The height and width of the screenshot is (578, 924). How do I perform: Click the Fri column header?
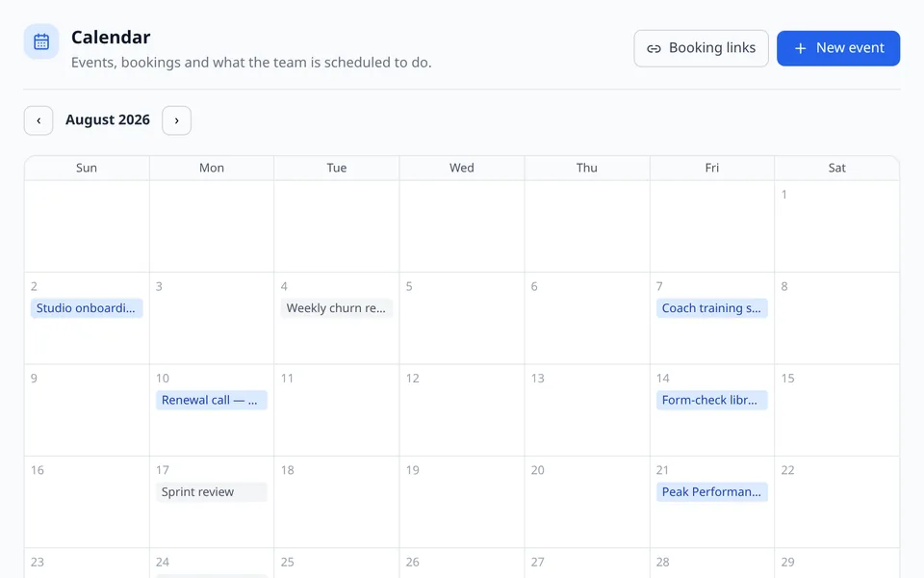click(x=712, y=168)
